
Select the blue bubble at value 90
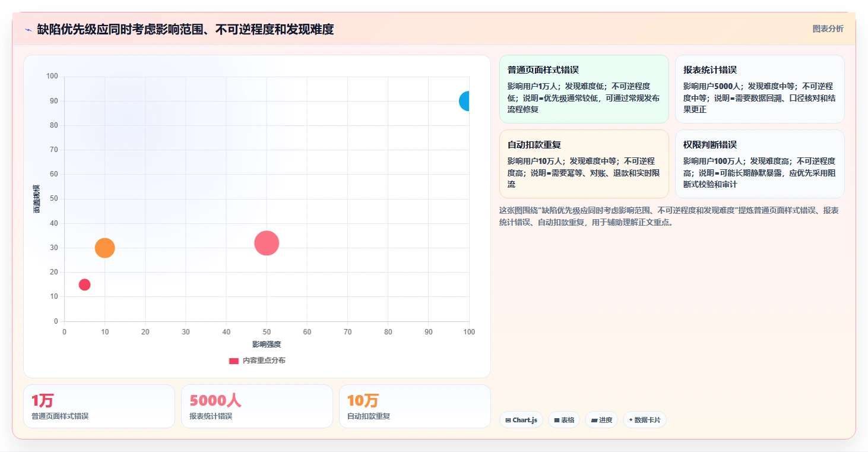tap(464, 101)
